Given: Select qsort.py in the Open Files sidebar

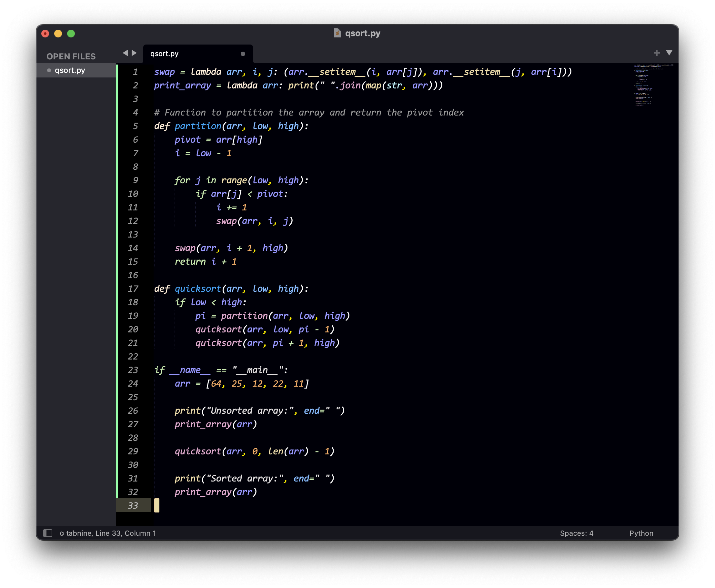Looking at the screenshot, I should 70,70.
